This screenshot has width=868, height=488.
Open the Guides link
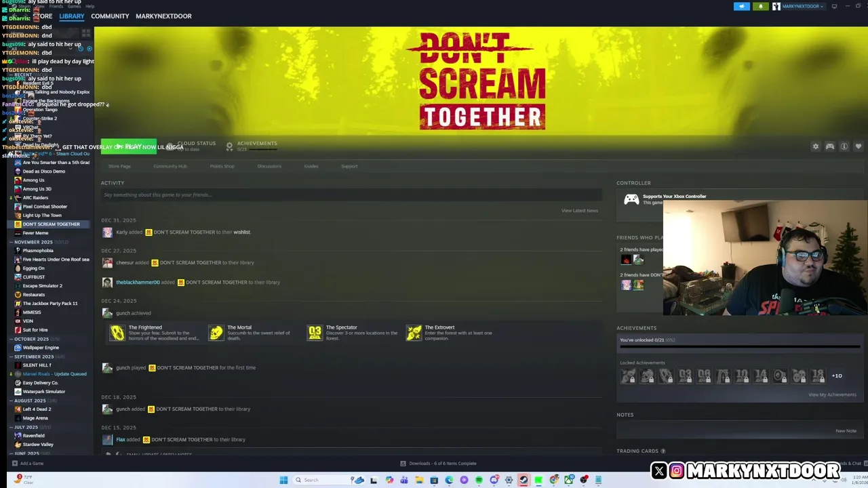point(311,166)
